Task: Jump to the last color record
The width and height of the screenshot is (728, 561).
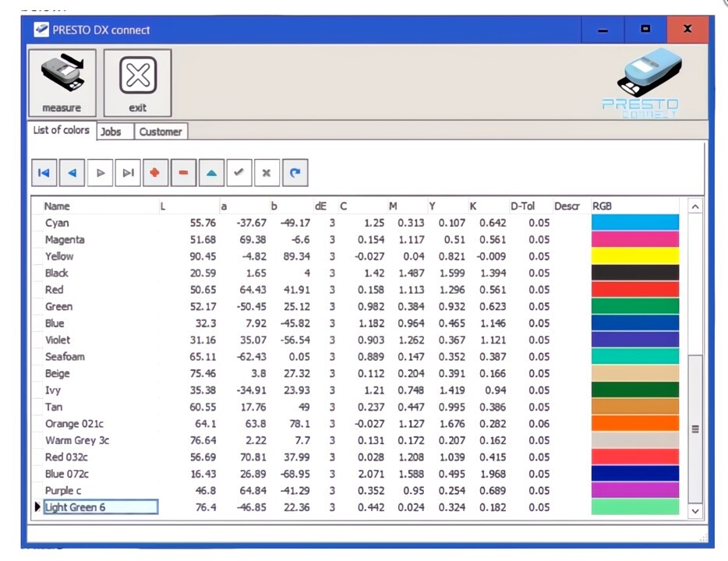Action: pyautogui.click(x=128, y=172)
